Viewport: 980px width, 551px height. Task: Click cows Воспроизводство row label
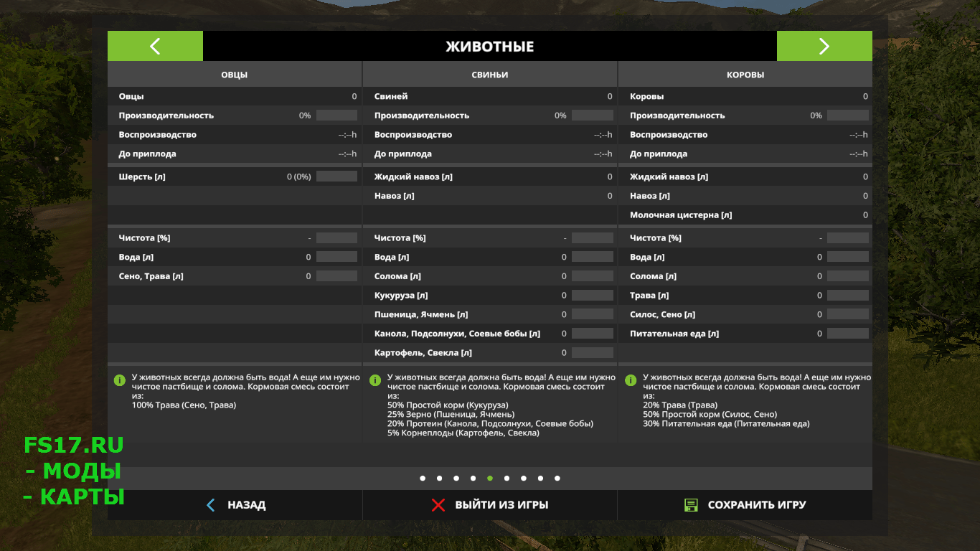[669, 135]
